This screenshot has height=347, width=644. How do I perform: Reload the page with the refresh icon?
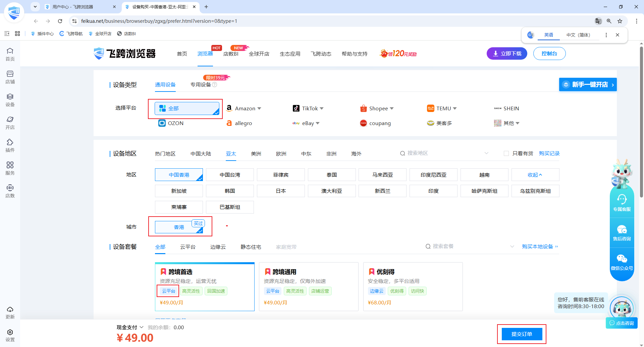60,21
